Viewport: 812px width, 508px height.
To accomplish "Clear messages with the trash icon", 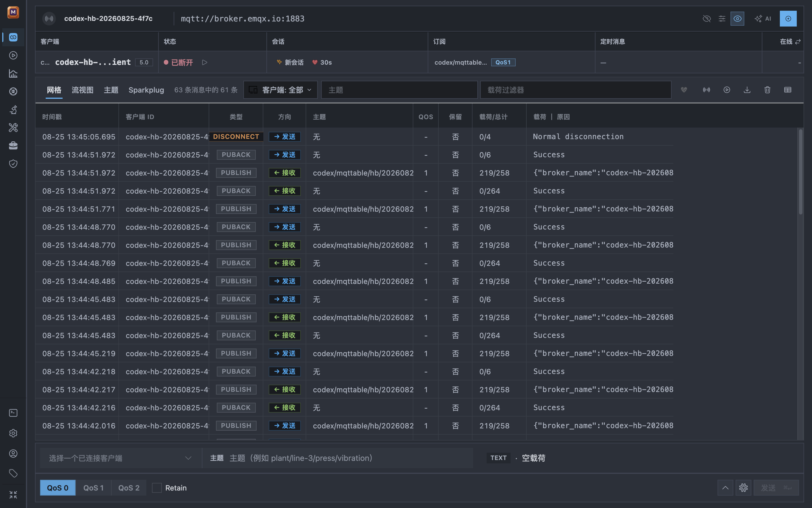I will point(767,90).
